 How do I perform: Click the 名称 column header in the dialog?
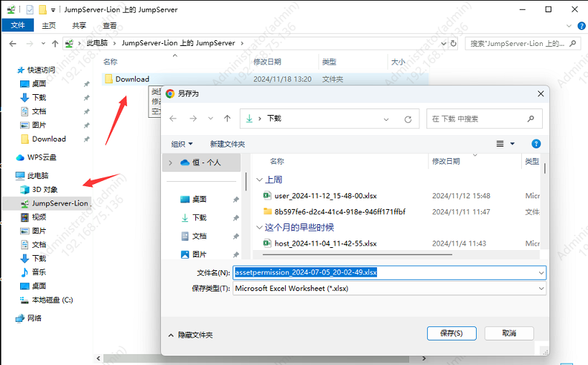pos(277,162)
